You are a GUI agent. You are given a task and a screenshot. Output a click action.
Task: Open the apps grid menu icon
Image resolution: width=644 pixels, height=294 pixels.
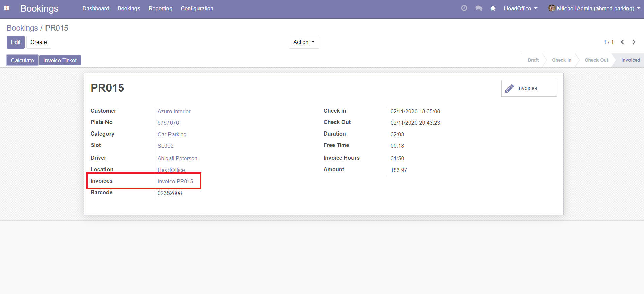point(7,8)
